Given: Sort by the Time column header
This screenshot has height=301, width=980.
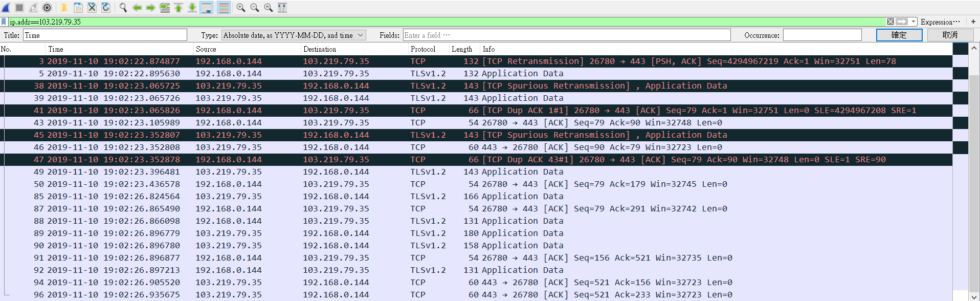Looking at the screenshot, I should [119, 49].
